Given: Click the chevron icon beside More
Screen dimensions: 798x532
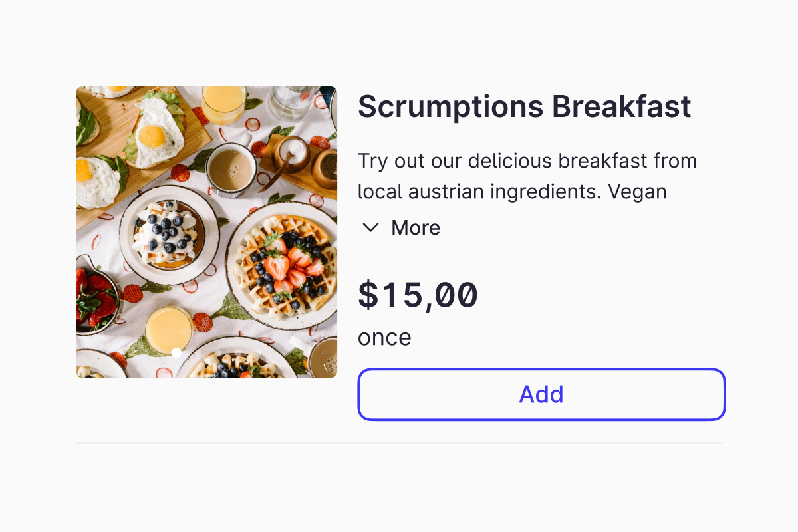Looking at the screenshot, I should click(370, 228).
